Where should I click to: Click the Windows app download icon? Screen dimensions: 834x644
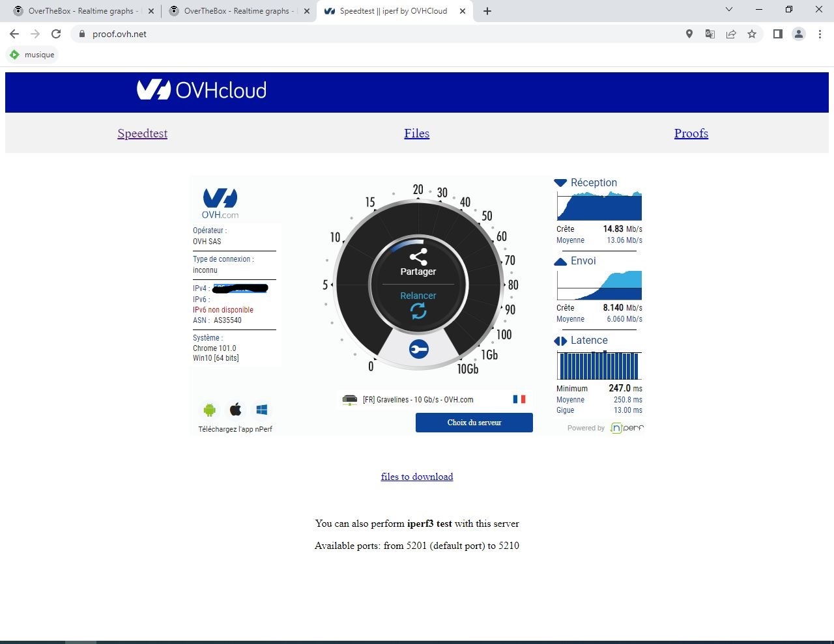262,410
